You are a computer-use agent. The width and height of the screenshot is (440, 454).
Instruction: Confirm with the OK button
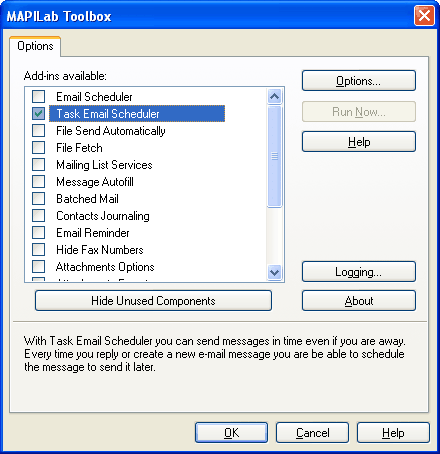pos(231,433)
